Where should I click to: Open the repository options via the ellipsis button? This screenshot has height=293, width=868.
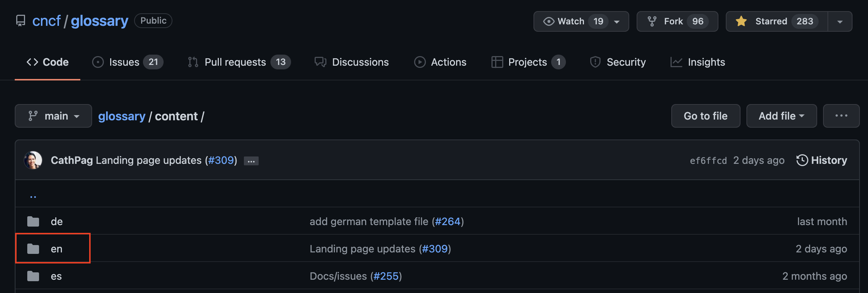click(841, 116)
